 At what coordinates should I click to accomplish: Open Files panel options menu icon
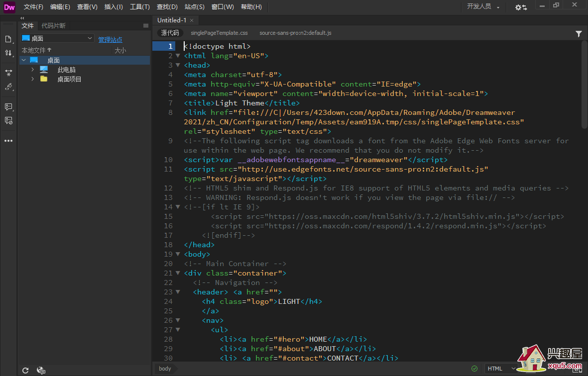click(146, 26)
